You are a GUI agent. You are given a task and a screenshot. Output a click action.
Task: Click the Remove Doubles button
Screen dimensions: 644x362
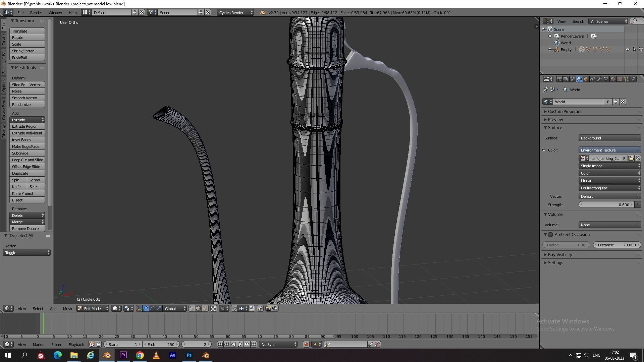(x=26, y=229)
